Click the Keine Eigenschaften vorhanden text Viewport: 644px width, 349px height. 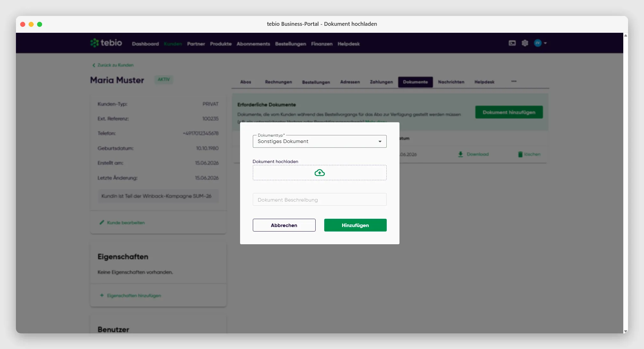135,272
